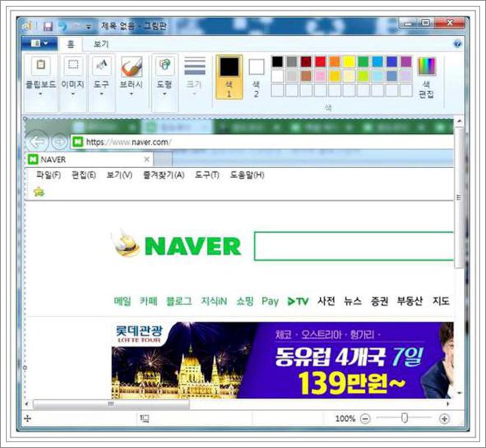Pick the bright red color swatch

(x=321, y=62)
